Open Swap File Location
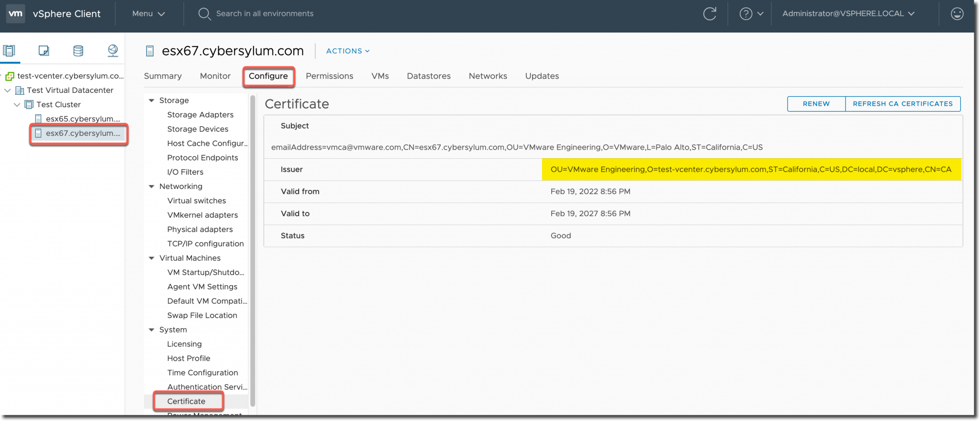 coord(202,316)
